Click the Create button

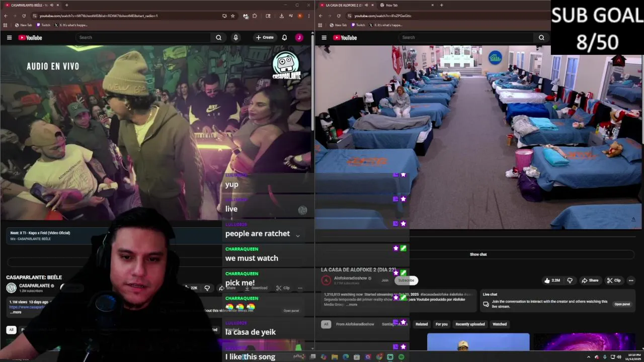(x=264, y=38)
